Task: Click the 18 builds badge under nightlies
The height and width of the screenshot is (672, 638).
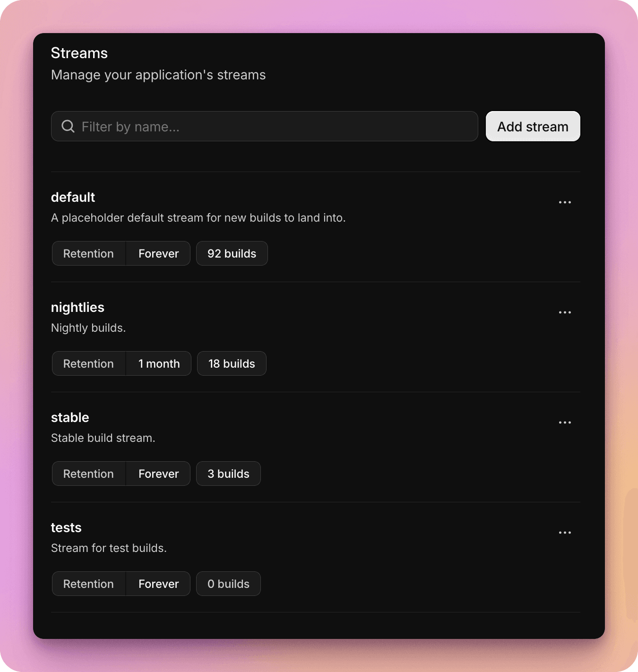Action: pyautogui.click(x=231, y=363)
